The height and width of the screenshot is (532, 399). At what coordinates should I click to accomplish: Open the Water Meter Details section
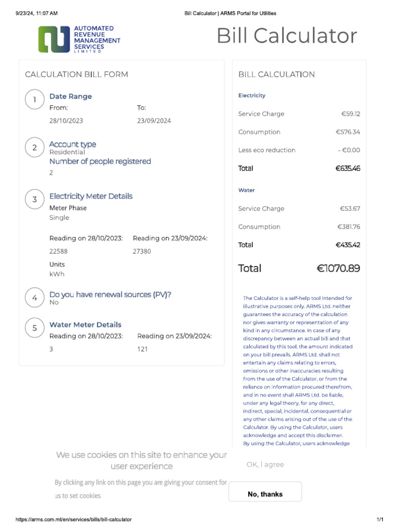tap(85, 325)
